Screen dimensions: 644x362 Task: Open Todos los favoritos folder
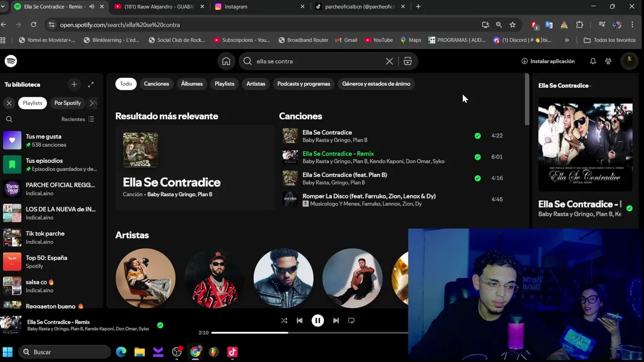point(609,40)
